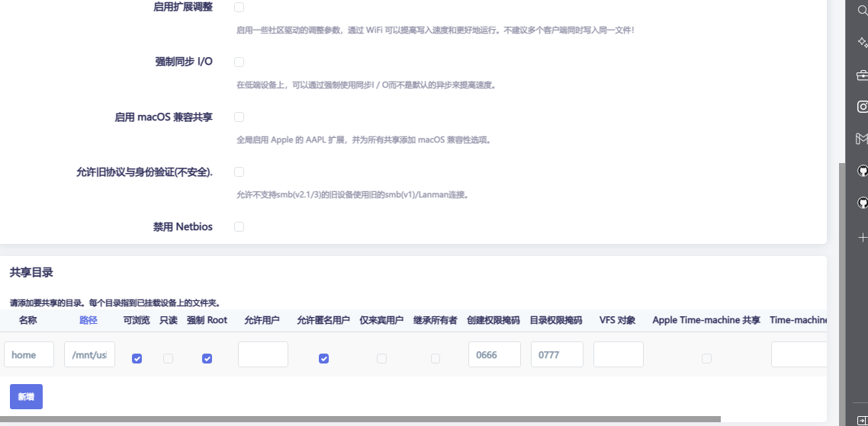
Task: Open the upper GitHub sidebar shortcut
Action: coord(863,171)
